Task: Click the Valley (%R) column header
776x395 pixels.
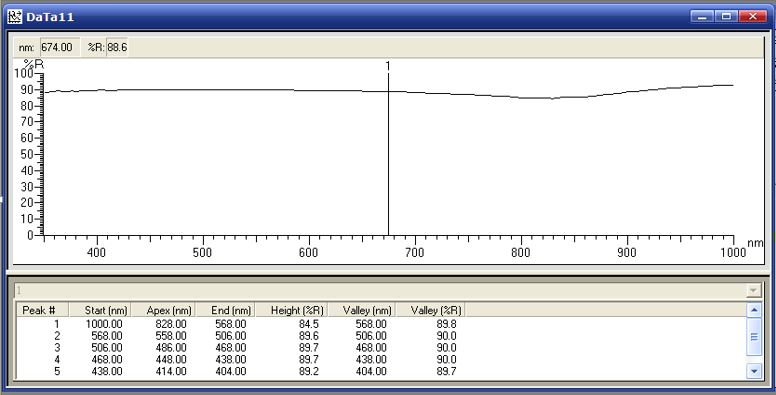Action: pos(431,310)
